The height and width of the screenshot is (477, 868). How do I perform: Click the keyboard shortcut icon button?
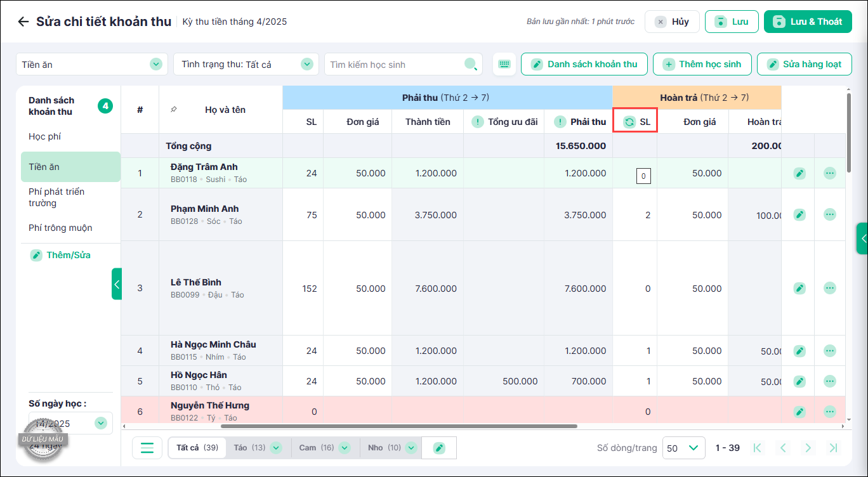504,64
